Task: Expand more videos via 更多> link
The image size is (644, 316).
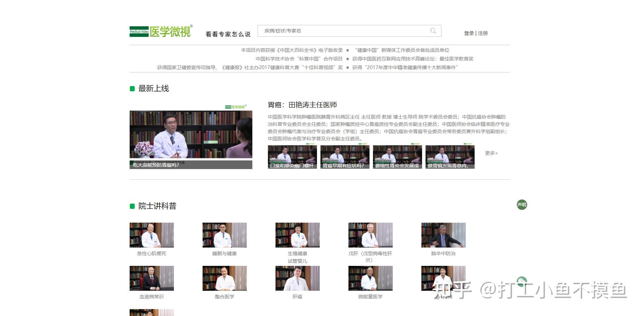Action: (491, 153)
